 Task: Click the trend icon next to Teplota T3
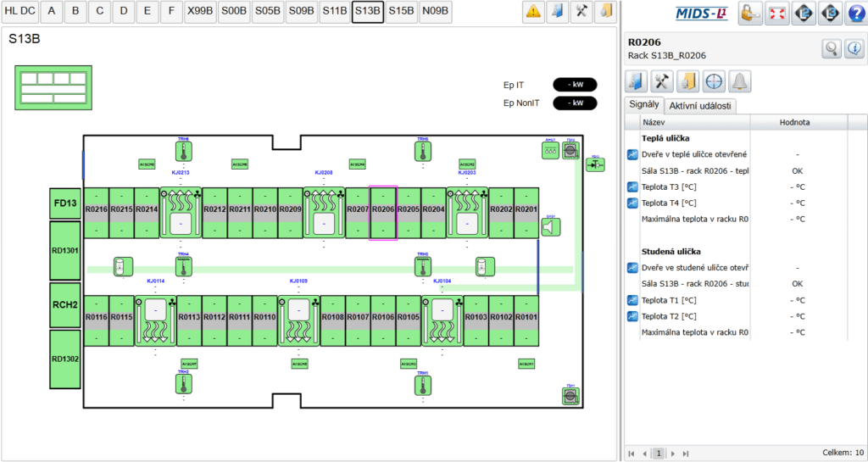tap(632, 186)
